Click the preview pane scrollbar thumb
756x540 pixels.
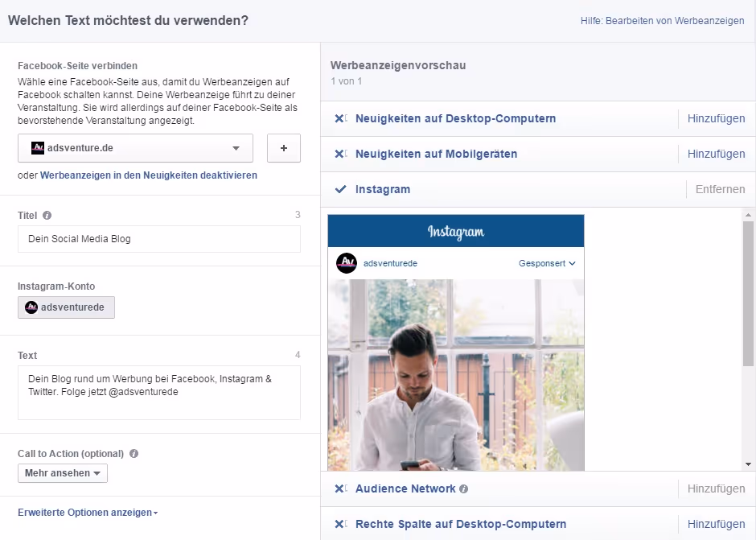click(x=748, y=294)
